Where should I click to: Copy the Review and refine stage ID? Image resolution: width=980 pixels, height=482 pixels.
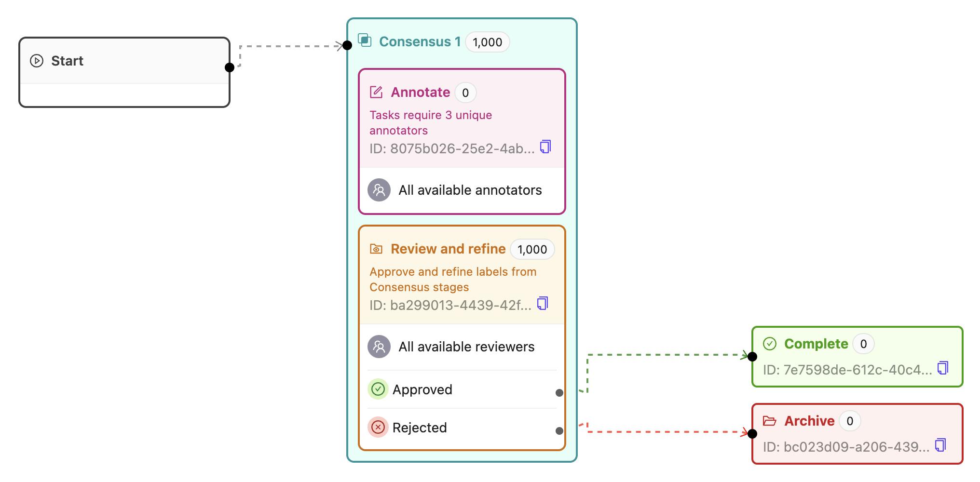(x=543, y=303)
